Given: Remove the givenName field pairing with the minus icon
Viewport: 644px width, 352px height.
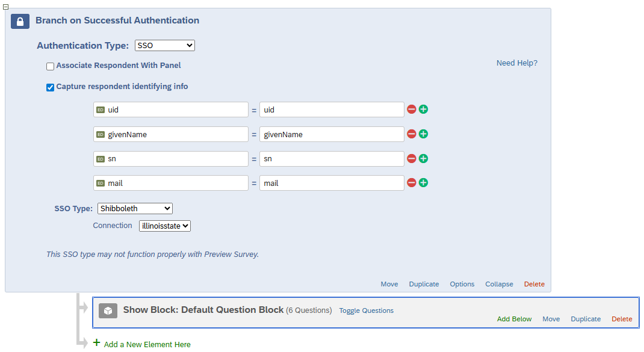Looking at the screenshot, I should [x=411, y=134].
